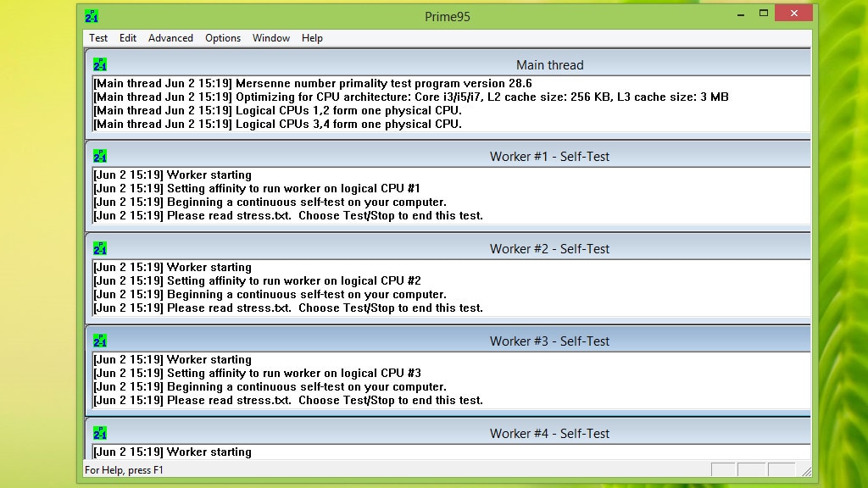This screenshot has width=868, height=488.
Task: Minimize the Prime95 window
Action: point(741,14)
